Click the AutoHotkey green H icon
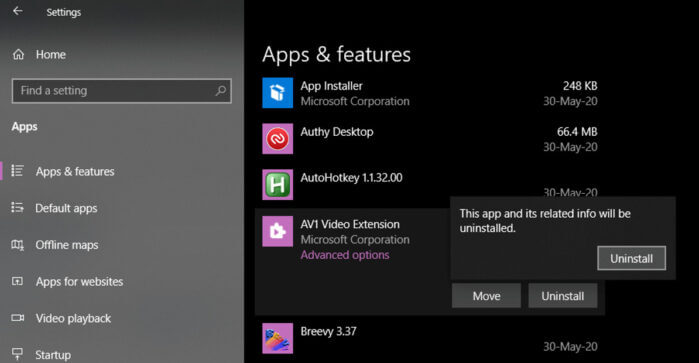Image resolution: width=699 pixels, height=363 pixels. click(x=278, y=185)
